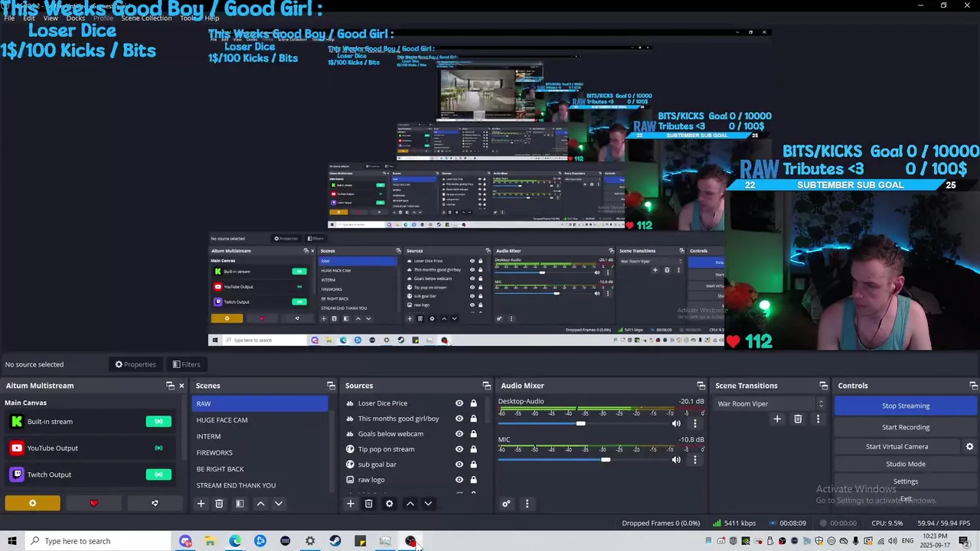
Task: Open transition properties three-dot menu
Action: point(818,419)
